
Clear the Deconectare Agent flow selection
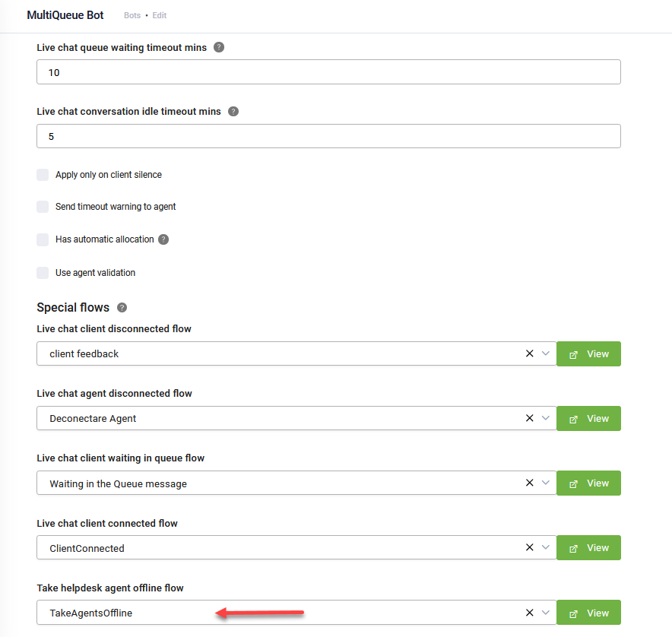click(530, 418)
